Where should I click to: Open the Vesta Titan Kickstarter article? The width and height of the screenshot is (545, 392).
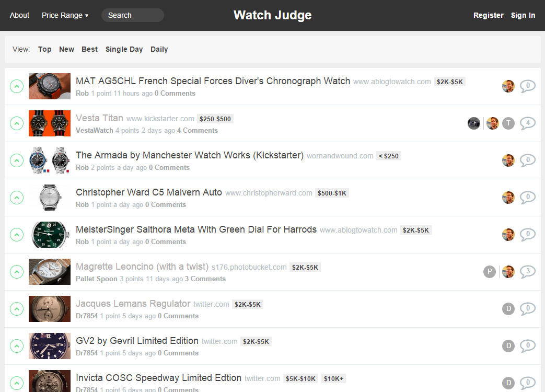coord(99,118)
